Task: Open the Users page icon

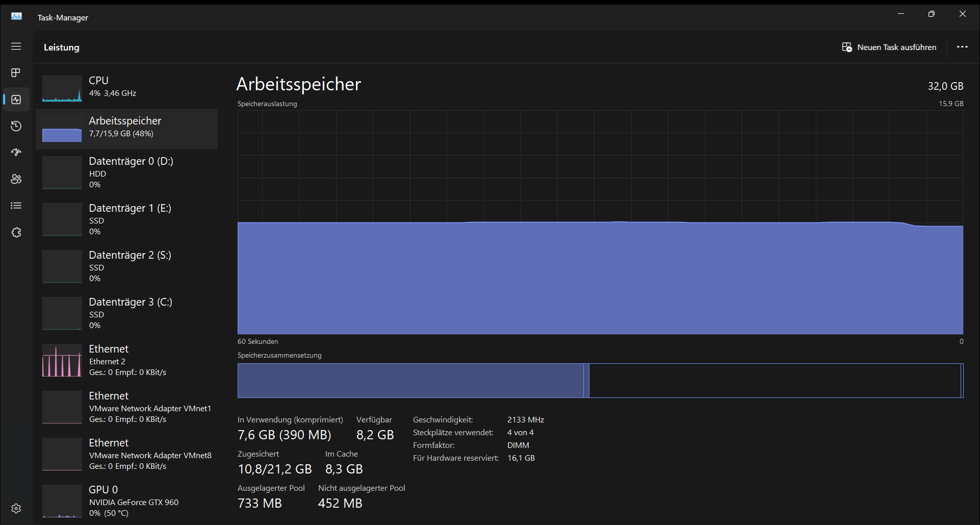Action: (x=16, y=179)
